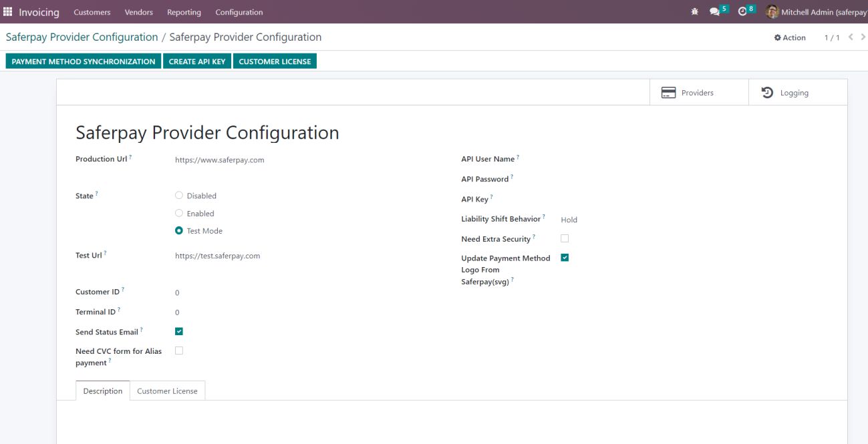This screenshot has width=868, height=444.
Task: Click the API User Name field
Action: click(x=635, y=160)
